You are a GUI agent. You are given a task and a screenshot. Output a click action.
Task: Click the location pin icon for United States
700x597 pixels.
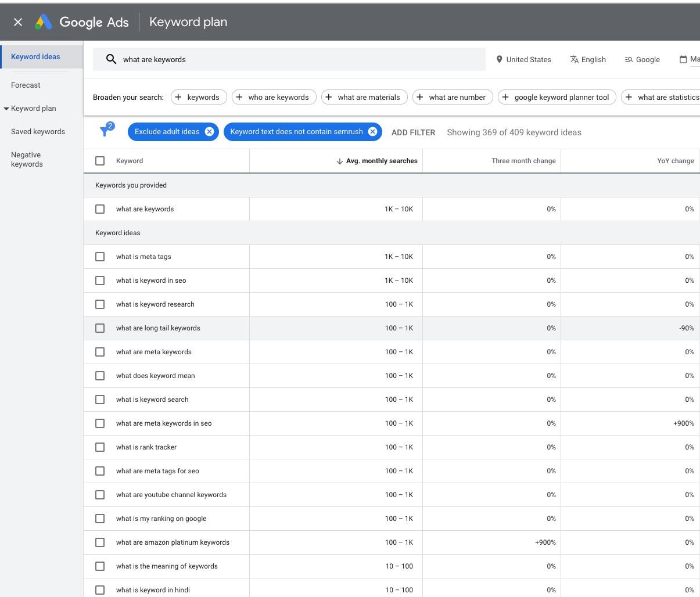click(499, 59)
